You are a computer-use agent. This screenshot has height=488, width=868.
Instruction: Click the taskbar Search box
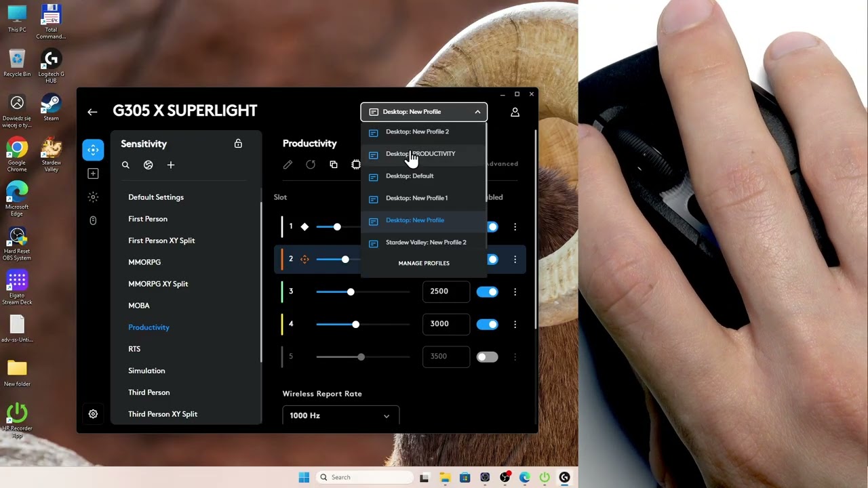click(365, 477)
